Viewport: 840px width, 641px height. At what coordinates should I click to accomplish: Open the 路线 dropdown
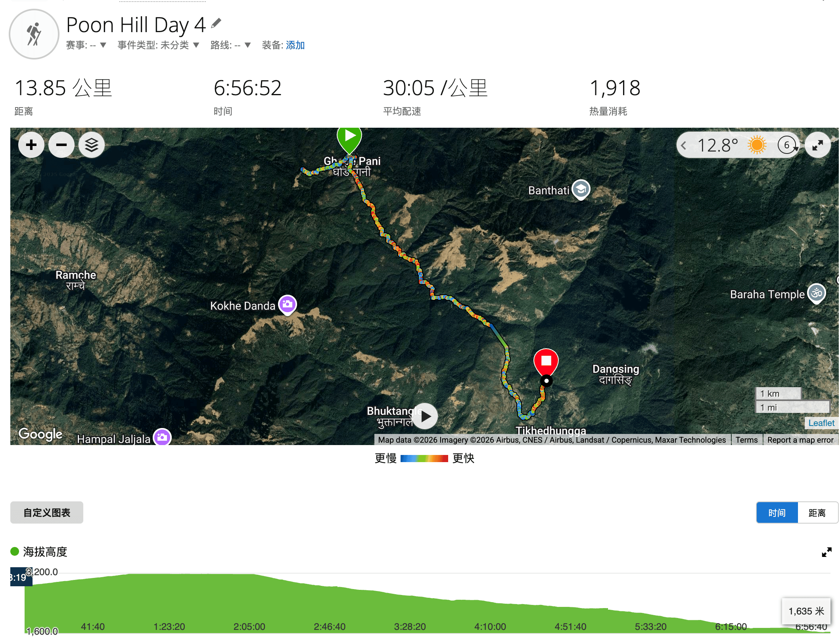[x=230, y=45]
